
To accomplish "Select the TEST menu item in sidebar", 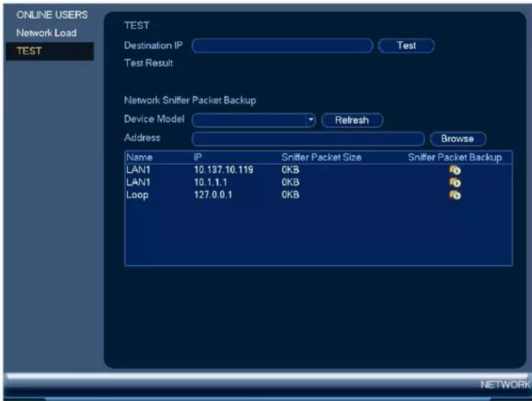I will 49,51.
